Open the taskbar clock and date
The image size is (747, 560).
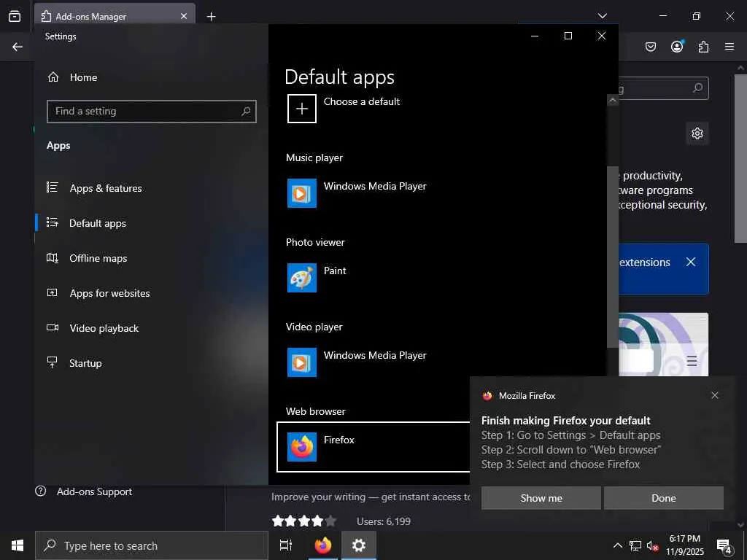click(685, 545)
